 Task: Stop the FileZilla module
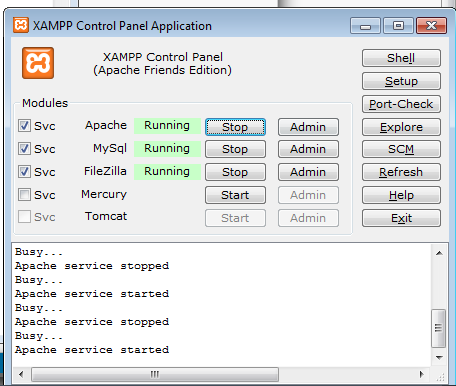[235, 172]
